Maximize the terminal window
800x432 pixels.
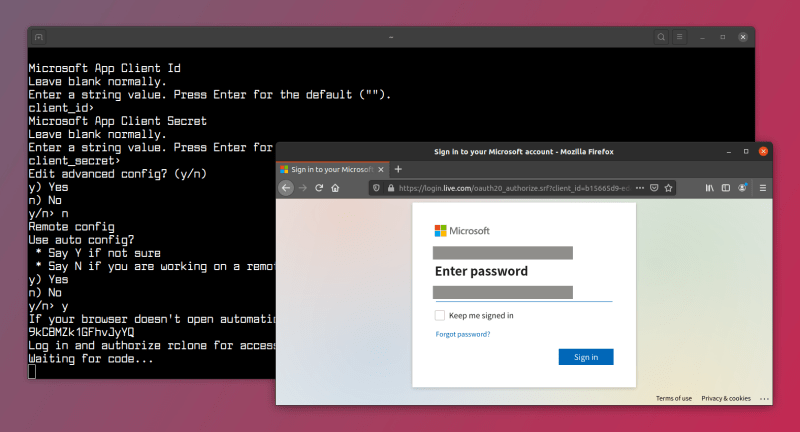[x=722, y=37]
